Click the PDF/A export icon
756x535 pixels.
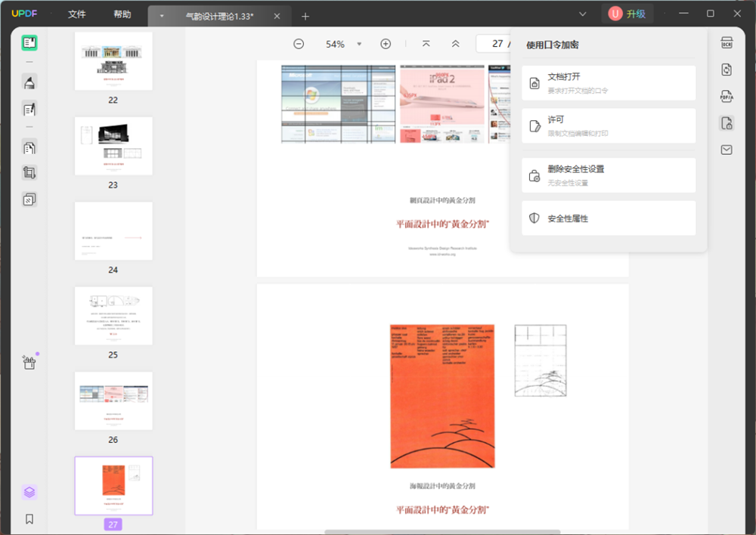click(727, 96)
